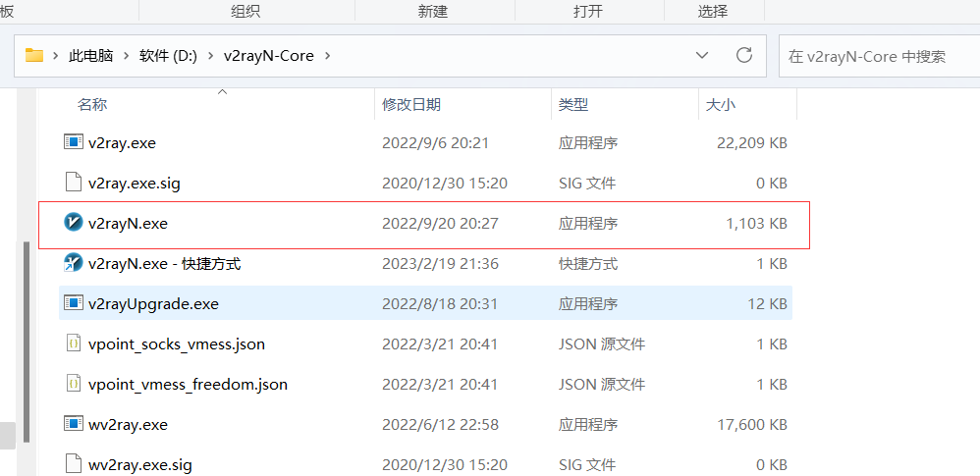Click 软件 (D:) in the breadcrumb path

pyautogui.click(x=168, y=56)
